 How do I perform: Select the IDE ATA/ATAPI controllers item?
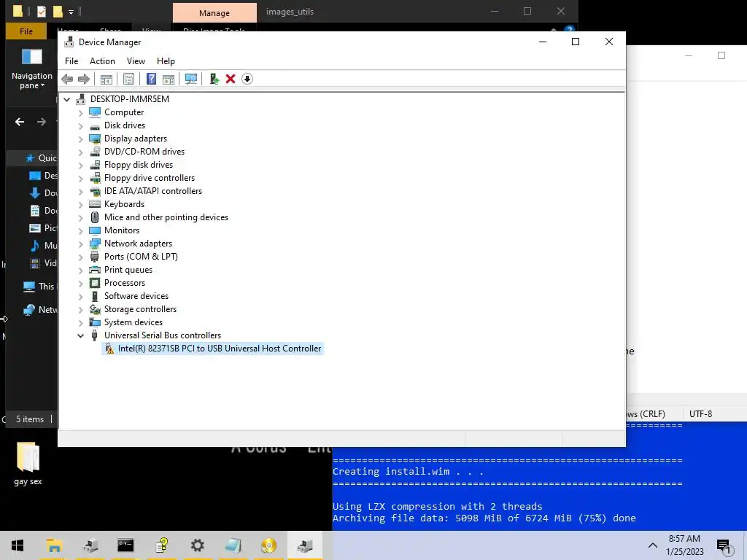click(x=153, y=191)
